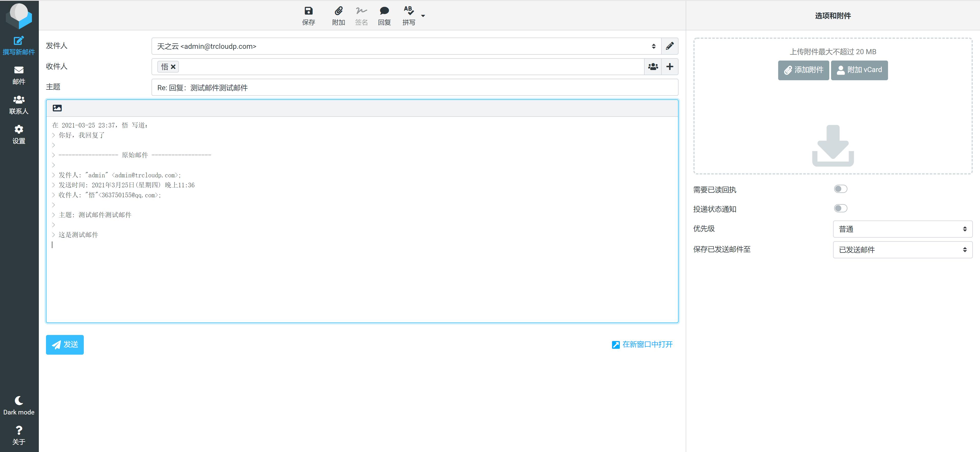Screen dimensions: 980x452
Task: Click the plus icon to add a header field
Action: [670, 67]
